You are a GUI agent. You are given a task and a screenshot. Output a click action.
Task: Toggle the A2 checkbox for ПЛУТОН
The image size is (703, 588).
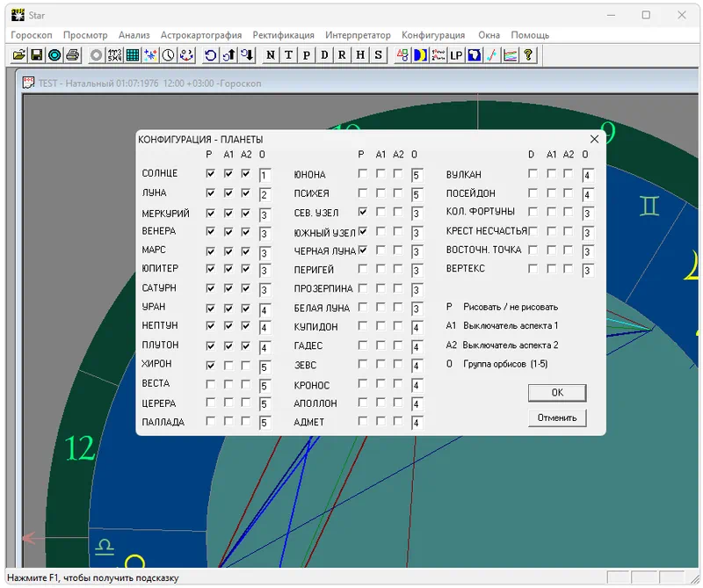pos(246,345)
